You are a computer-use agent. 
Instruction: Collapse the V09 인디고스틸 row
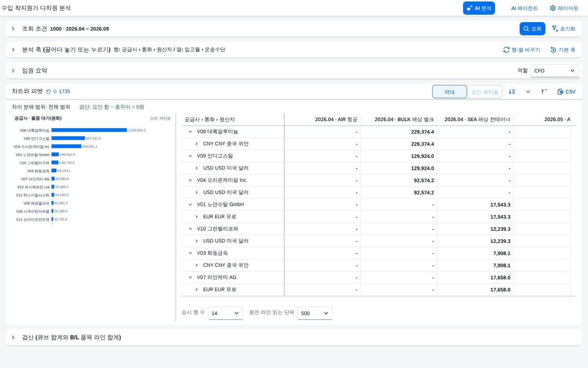(x=191, y=156)
